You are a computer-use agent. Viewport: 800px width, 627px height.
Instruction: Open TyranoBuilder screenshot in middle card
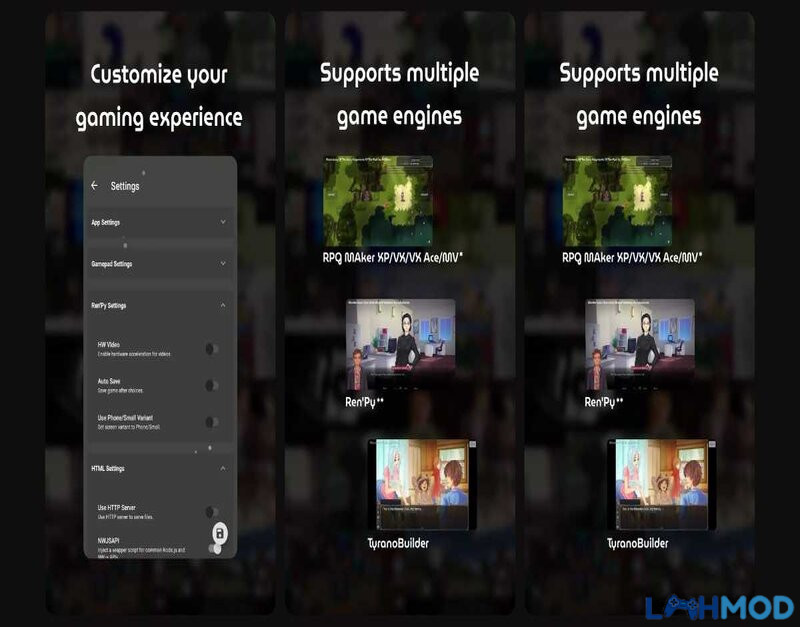pos(422,485)
